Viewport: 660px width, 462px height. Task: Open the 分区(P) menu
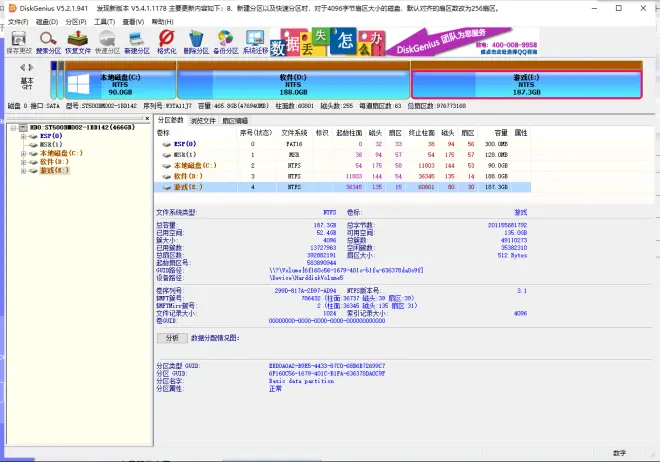pyautogui.click(x=76, y=22)
